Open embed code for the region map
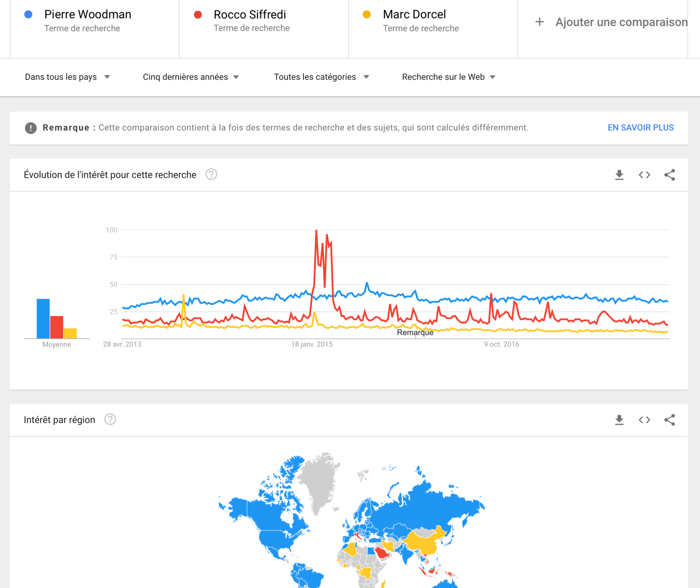This screenshot has width=700, height=588. tap(644, 420)
